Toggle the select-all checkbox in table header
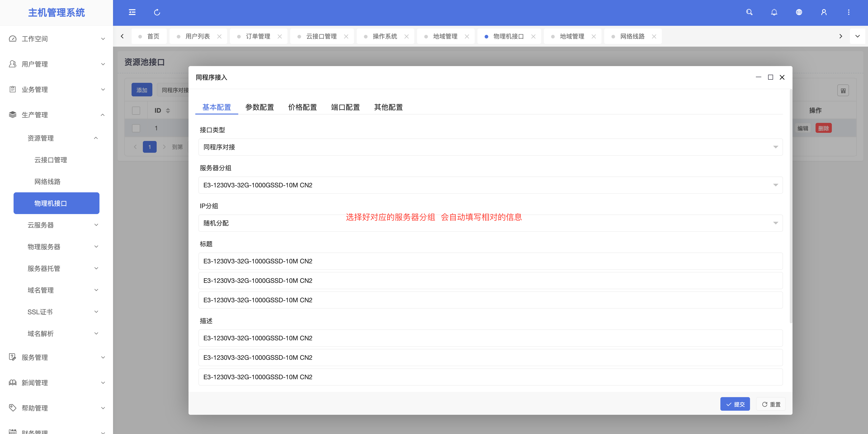The height and width of the screenshot is (434, 868). pyautogui.click(x=136, y=111)
